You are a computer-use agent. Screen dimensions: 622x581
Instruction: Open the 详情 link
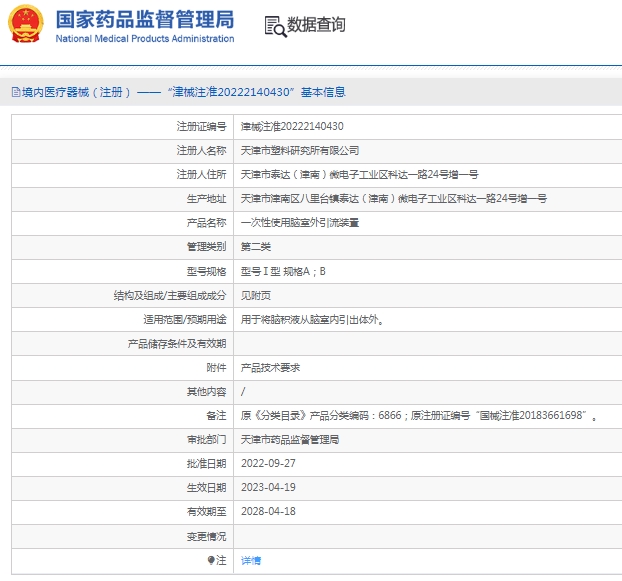[251, 560]
